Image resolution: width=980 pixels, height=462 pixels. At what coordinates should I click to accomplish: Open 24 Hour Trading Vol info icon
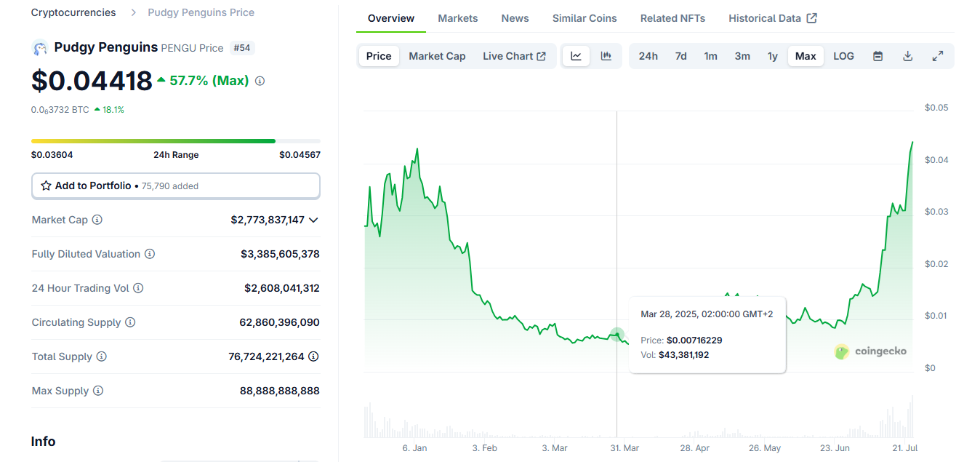tap(138, 288)
